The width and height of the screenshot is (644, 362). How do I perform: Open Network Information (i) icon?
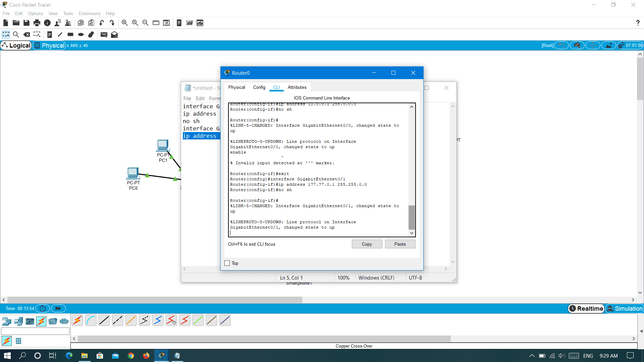point(47,23)
